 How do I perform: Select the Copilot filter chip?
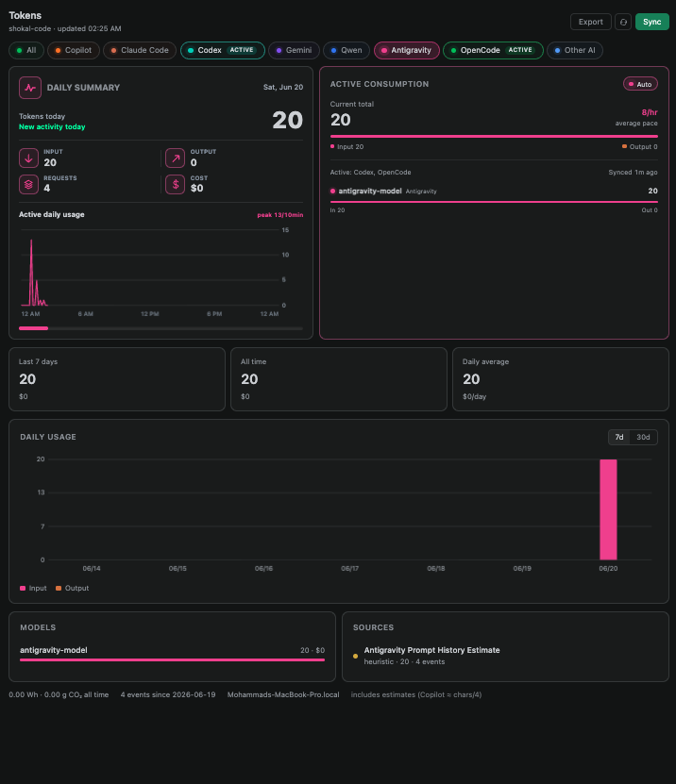(x=74, y=51)
